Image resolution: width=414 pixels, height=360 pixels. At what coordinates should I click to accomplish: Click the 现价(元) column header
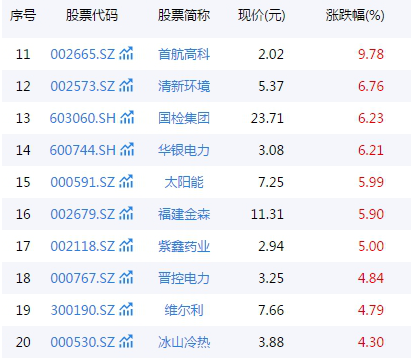click(x=262, y=15)
